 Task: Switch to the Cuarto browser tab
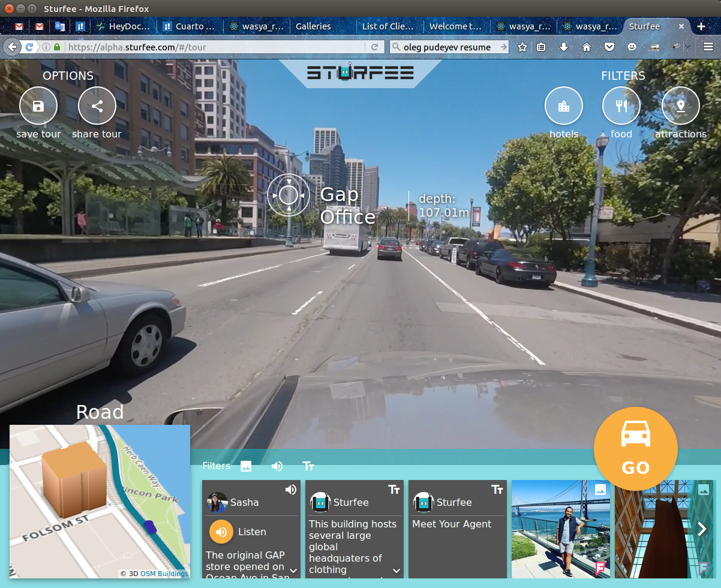coord(189,26)
